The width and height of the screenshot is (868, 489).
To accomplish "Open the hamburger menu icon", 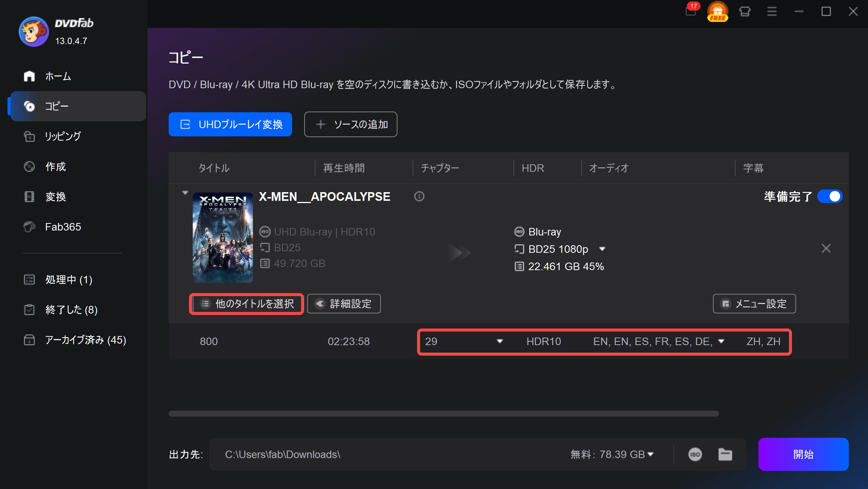I will (x=772, y=12).
